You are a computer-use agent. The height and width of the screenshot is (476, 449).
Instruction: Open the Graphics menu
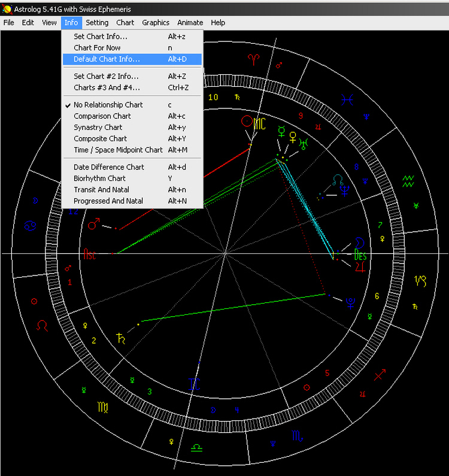(156, 23)
